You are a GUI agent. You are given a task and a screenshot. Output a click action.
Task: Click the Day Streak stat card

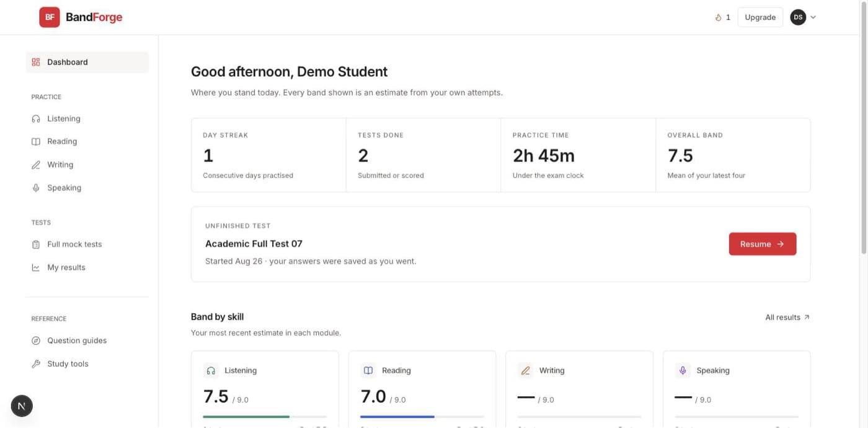[x=268, y=155]
